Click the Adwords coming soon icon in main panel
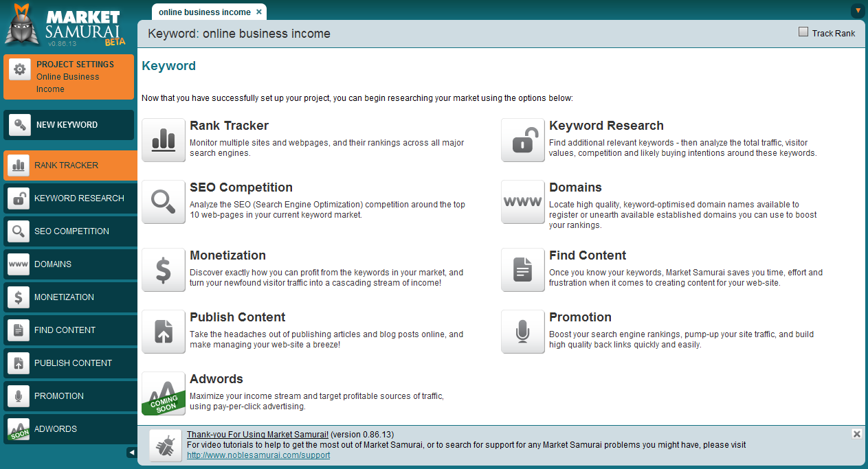The height and width of the screenshot is (469, 868). click(x=164, y=393)
